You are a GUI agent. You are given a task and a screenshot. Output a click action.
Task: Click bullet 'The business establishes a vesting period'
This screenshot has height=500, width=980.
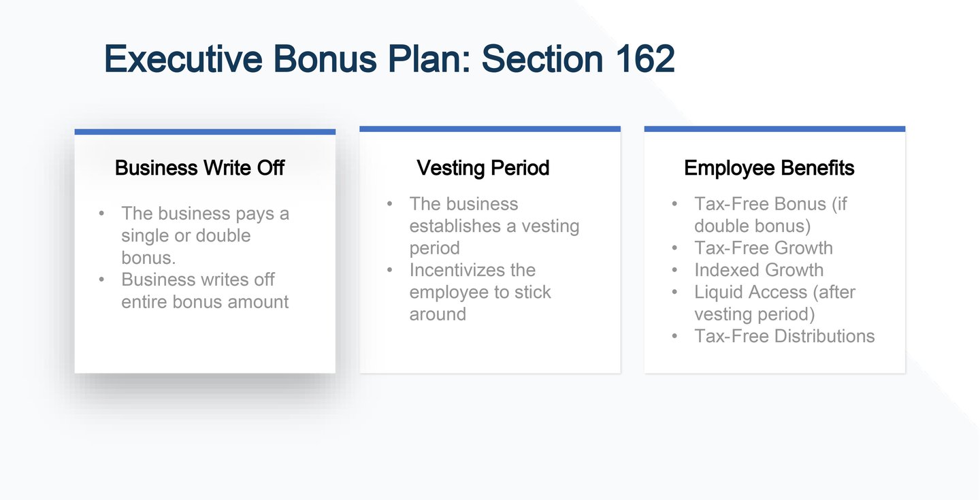coord(494,226)
